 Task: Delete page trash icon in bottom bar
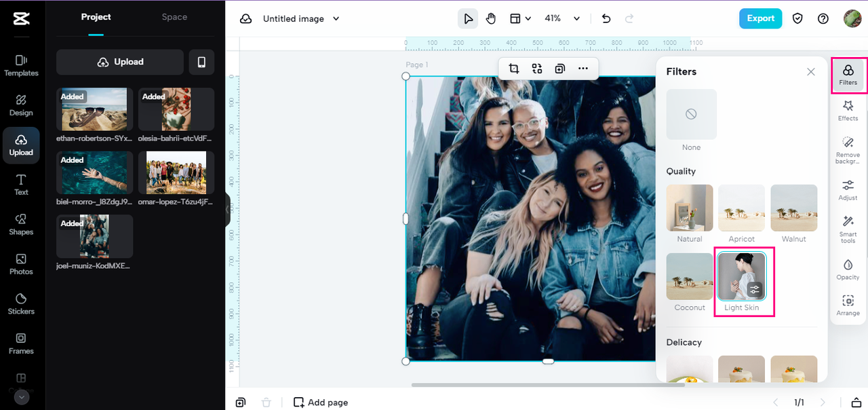266,403
